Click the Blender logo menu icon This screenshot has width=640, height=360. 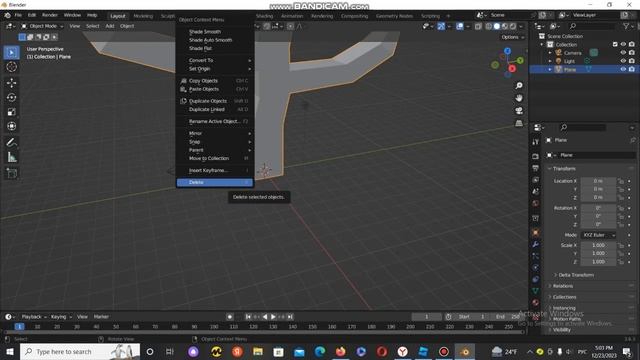click(7, 16)
